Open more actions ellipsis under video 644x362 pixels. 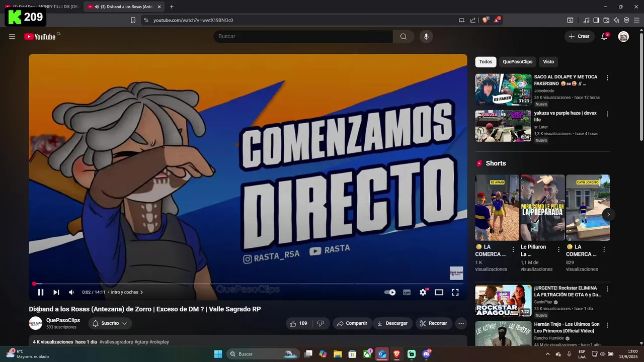[x=461, y=323]
